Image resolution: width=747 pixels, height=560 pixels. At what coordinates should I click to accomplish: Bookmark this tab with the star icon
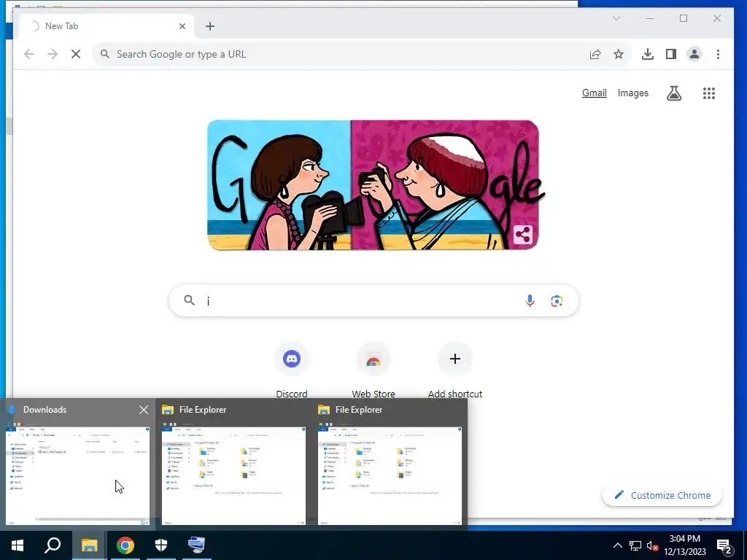click(619, 54)
